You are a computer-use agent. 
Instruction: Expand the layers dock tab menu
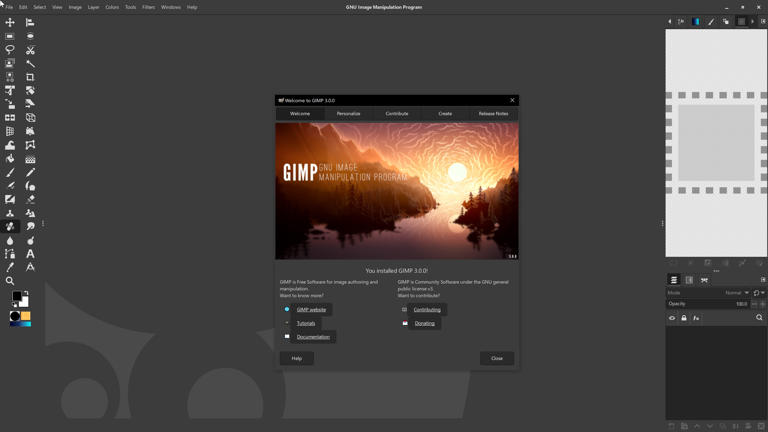(x=762, y=280)
